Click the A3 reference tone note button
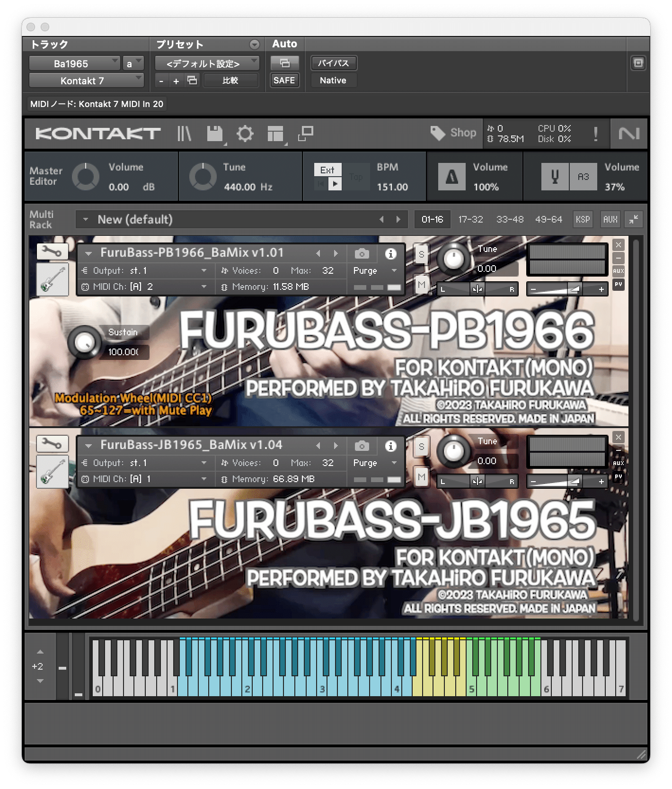672x789 pixels. point(583,177)
